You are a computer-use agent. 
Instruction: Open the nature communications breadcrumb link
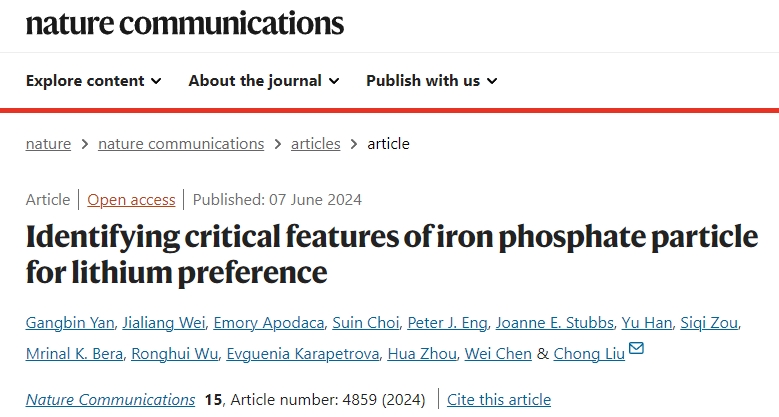tap(181, 144)
